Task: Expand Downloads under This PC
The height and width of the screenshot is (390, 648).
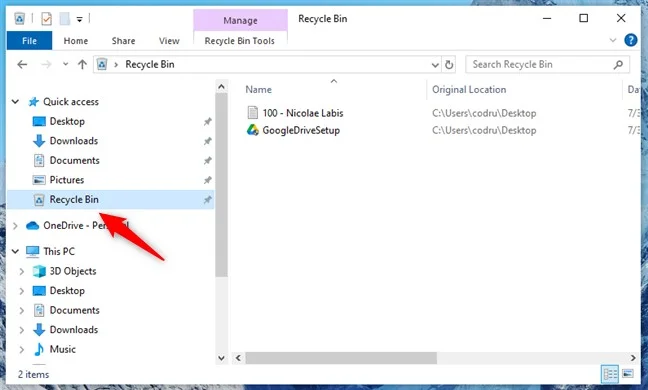Action: pyautogui.click(x=21, y=330)
